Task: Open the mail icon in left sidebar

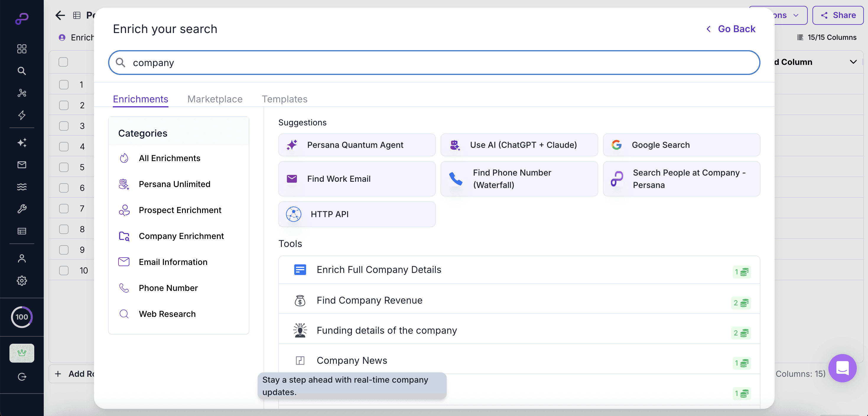Action: tap(22, 165)
